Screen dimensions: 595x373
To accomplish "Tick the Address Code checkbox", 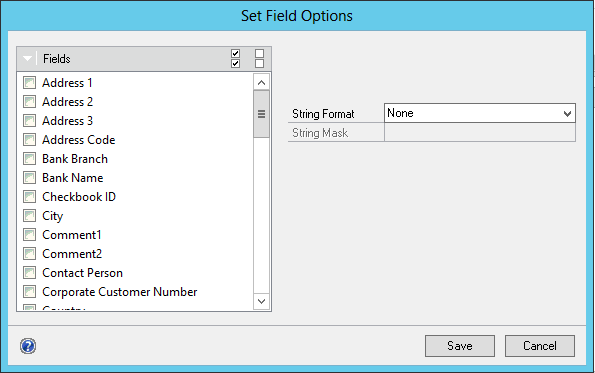I will pyautogui.click(x=29, y=140).
